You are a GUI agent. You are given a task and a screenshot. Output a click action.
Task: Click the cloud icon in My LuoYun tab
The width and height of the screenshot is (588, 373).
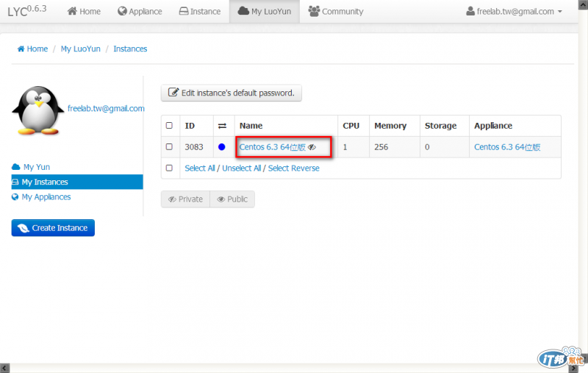point(243,11)
